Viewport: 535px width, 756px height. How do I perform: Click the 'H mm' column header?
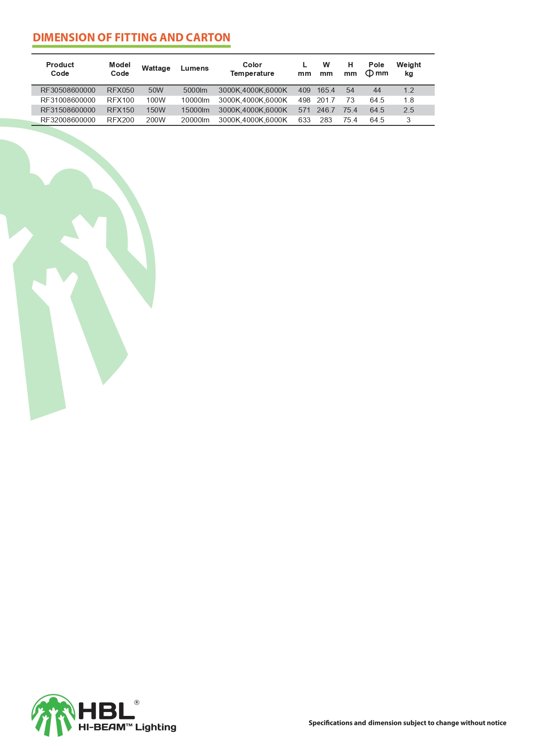[x=350, y=69]
